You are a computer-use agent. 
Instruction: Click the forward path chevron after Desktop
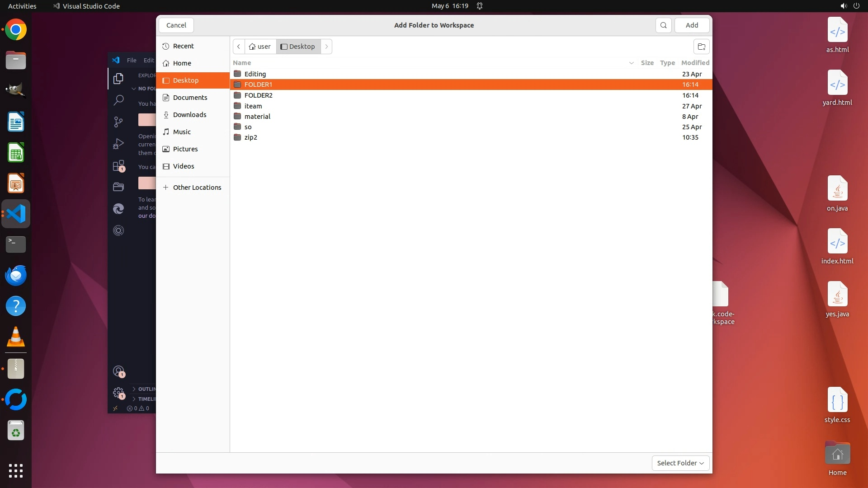pyautogui.click(x=326, y=47)
